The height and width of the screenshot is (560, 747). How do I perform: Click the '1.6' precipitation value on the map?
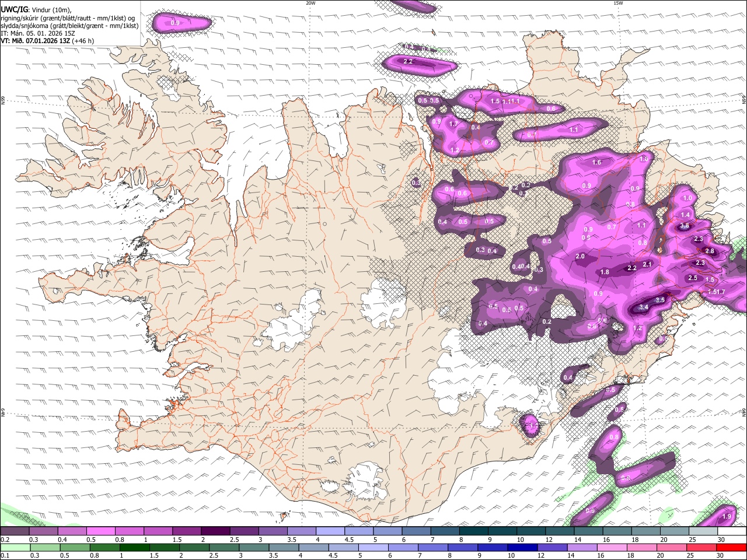(x=596, y=163)
